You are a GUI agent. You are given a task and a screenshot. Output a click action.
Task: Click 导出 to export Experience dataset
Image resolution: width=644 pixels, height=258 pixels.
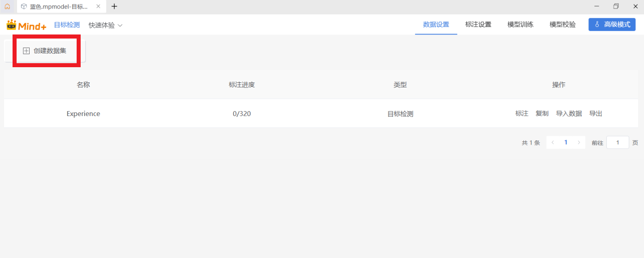pyautogui.click(x=596, y=114)
